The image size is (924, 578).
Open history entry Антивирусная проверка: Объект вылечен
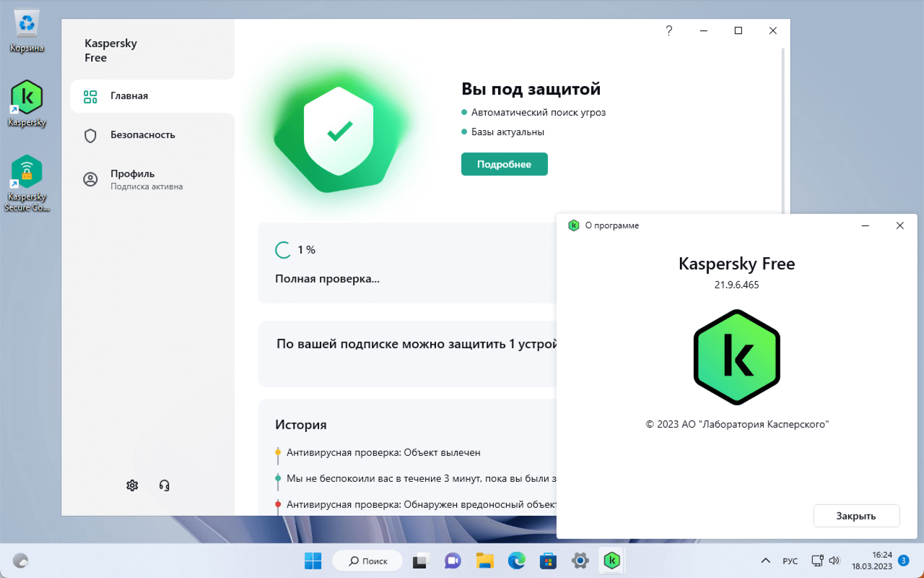tap(383, 452)
